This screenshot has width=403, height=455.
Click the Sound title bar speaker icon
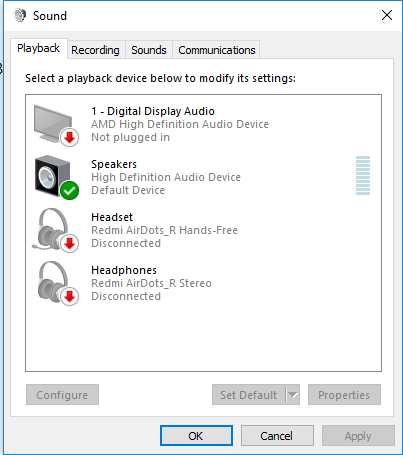(20, 15)
